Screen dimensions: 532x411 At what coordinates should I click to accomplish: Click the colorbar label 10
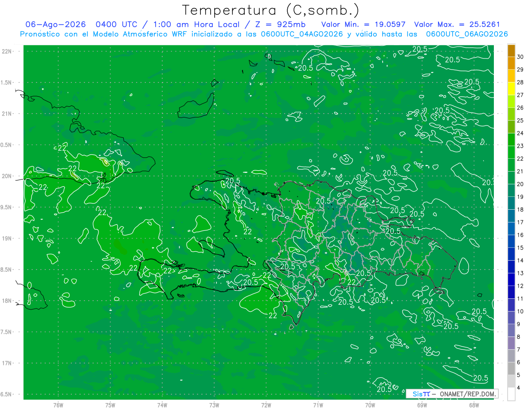pos(520,312)
